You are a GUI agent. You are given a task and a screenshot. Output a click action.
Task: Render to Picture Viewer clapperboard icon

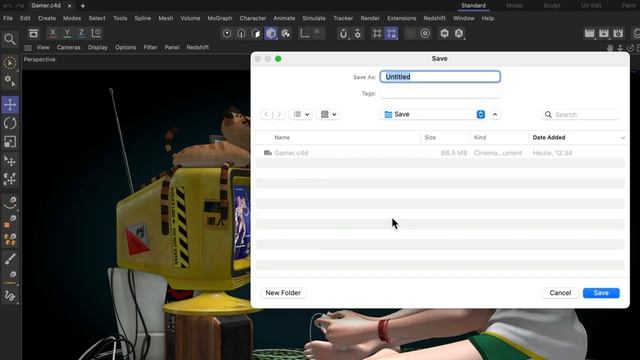(604, 33)
